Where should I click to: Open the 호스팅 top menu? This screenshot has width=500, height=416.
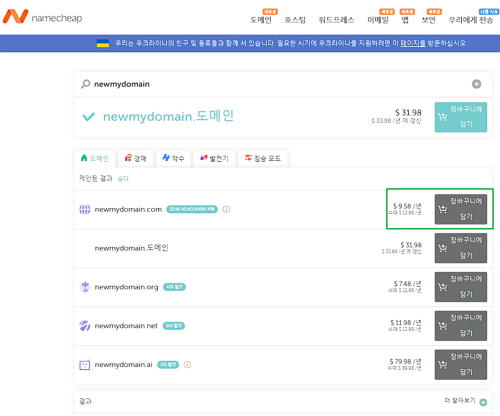295,20
